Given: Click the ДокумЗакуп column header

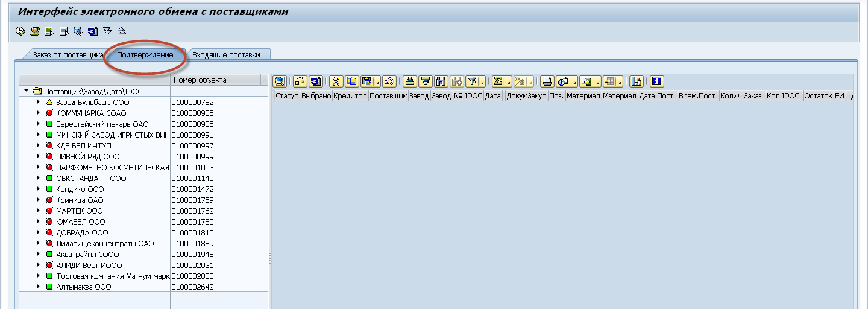Looking at the screenshot, I should click(x=526, y=95).
